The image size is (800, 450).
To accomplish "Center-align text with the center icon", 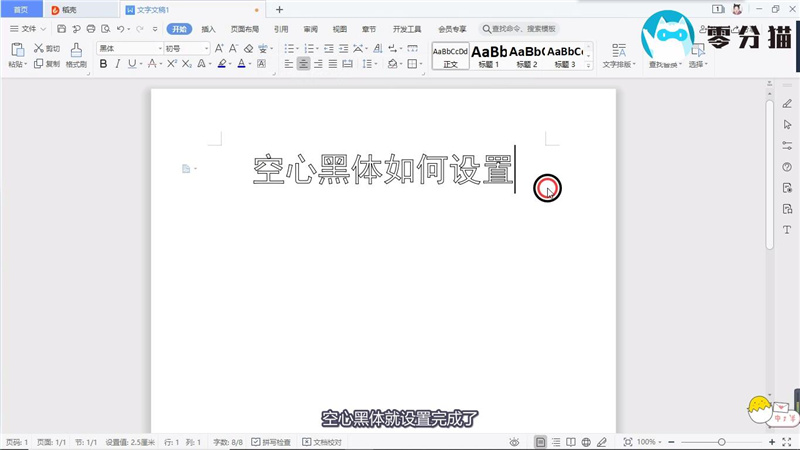I will click(303, 64).
